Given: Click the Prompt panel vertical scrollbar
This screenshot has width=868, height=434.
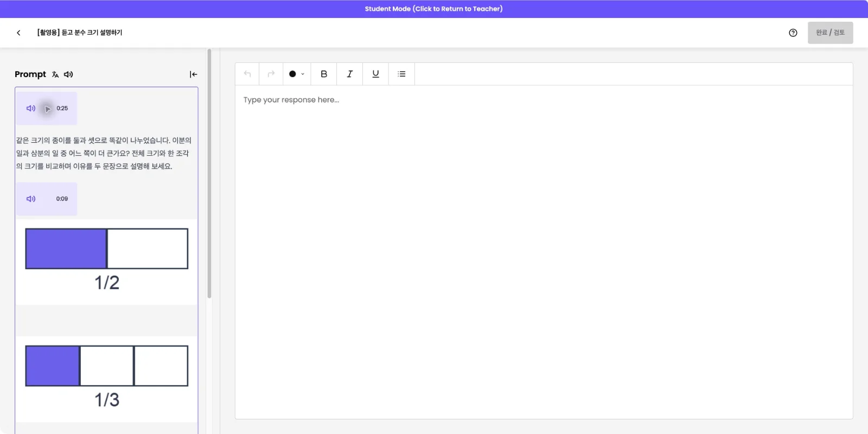Looking at the screenshot, I should tap(209, 174).
